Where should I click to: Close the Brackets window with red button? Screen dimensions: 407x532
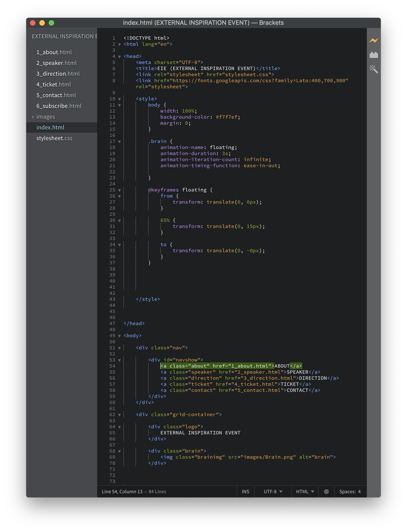click(33, 23)
